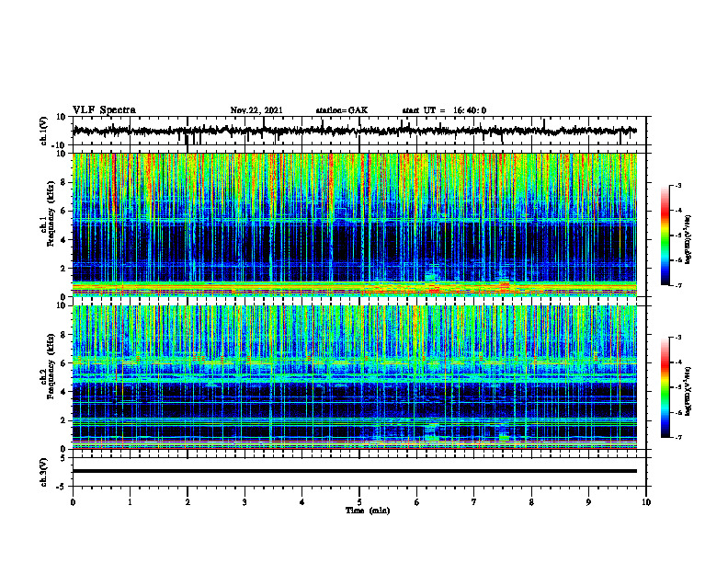Click the "-7" label on ch.2 colorbar
728x563 pixels.
pyautogui.click(x=677, y=437)
